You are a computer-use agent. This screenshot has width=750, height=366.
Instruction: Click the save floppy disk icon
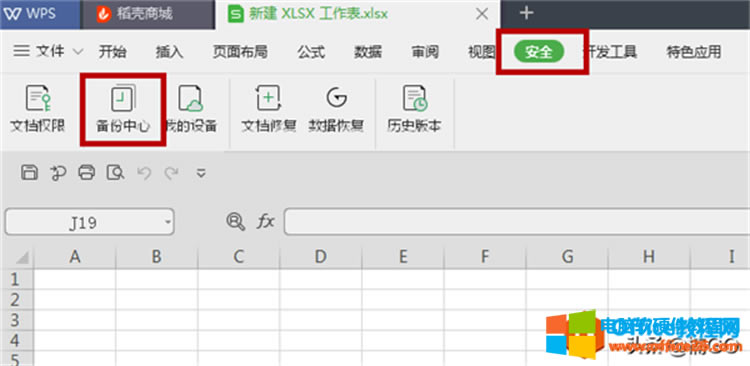(30, 172)
